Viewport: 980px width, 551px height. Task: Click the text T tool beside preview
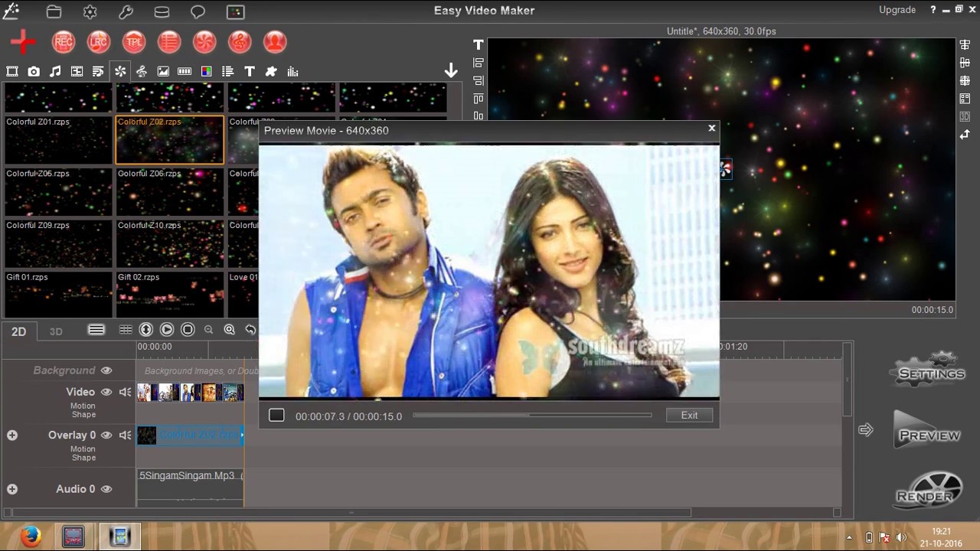click(x=479, y=45)
